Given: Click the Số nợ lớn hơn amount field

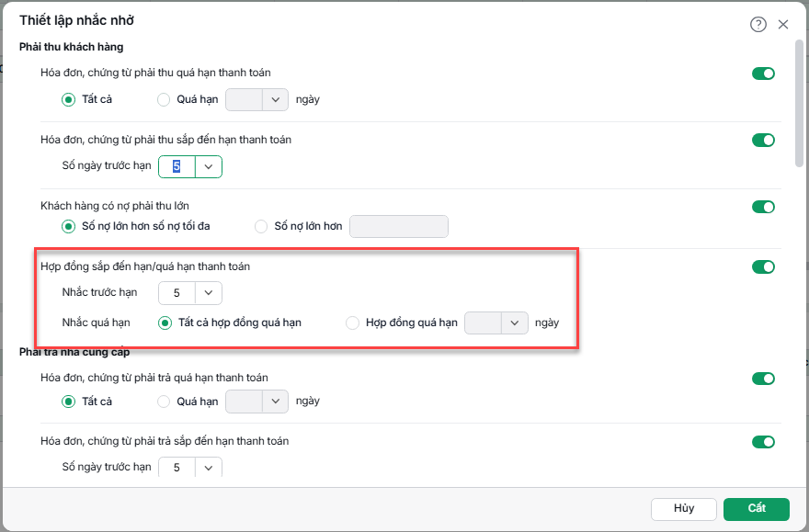Looking at the screenshot, I should click(399, 227).
